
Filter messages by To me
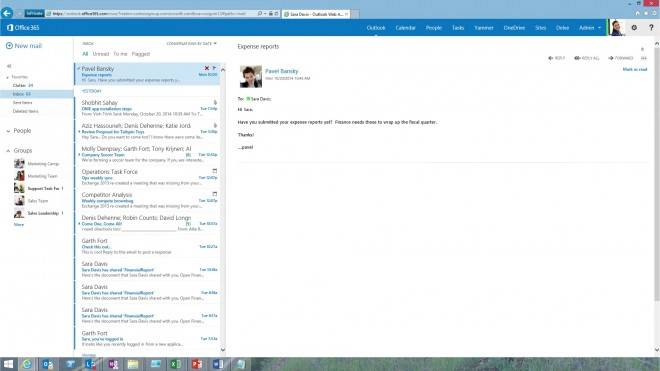[120, 54]
